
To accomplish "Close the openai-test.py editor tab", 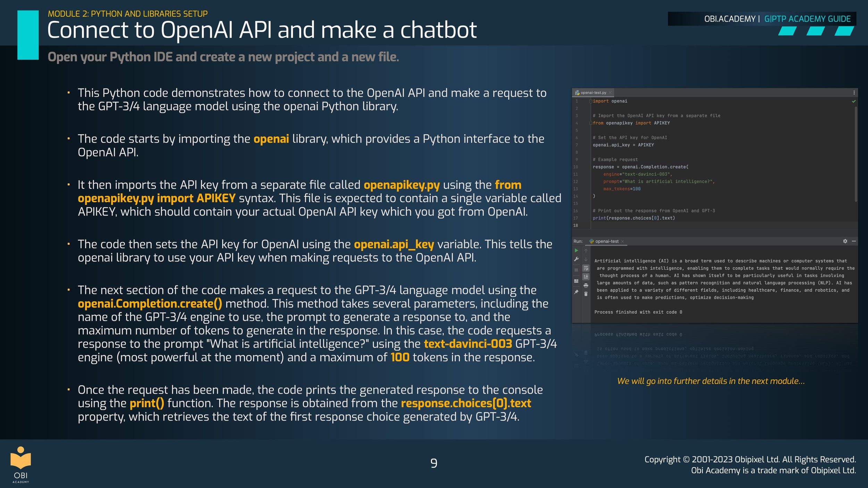I will [x=610, y=93].
